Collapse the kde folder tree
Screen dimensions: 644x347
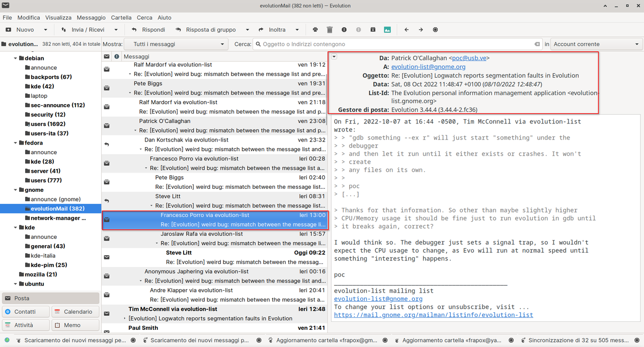[x=15, y=228]
